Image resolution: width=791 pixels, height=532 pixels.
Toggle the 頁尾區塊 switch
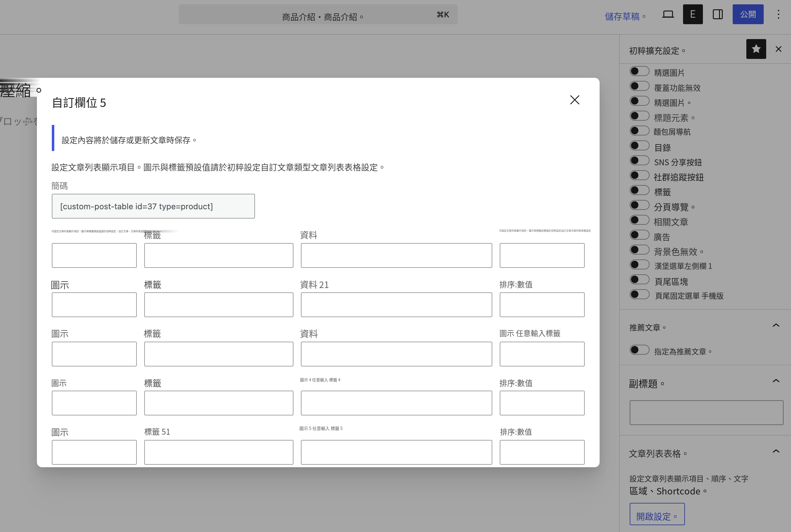pyautogui.click(x=639, y=280)
